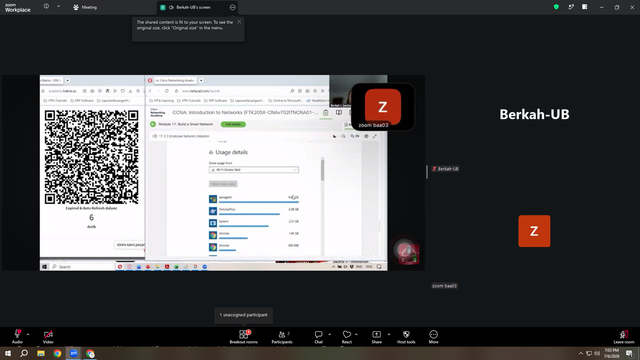The height and width of the screenshot is (360, 640).
Task: Select the zoom baa03 video thumbnail
Action: coord(382,107)
